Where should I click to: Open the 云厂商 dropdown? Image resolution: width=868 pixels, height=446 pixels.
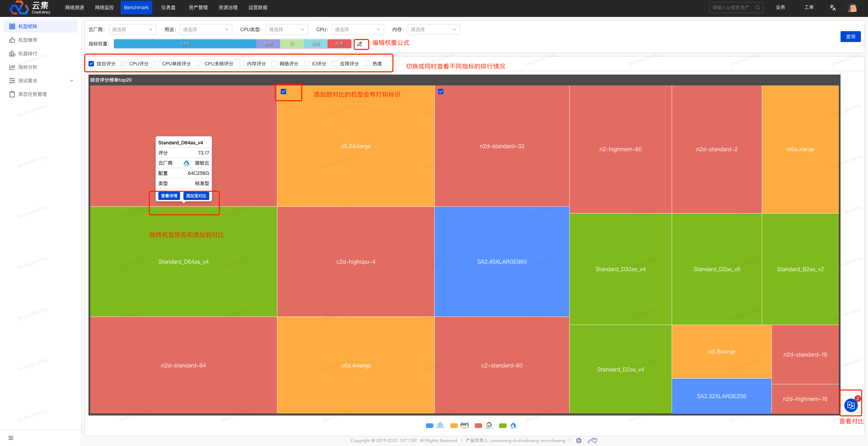tap(132, 29)
